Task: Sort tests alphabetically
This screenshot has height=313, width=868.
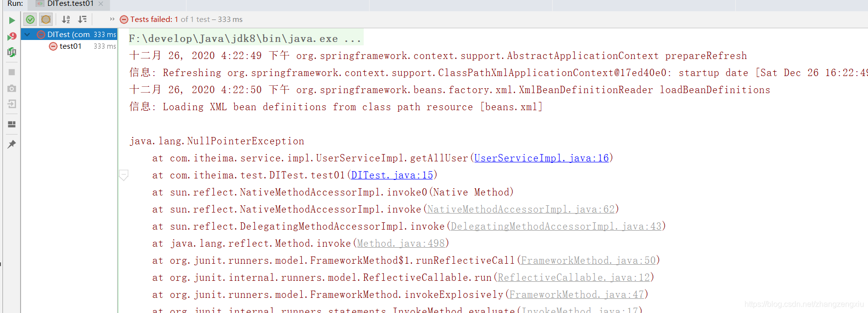Action: (66, 20)
